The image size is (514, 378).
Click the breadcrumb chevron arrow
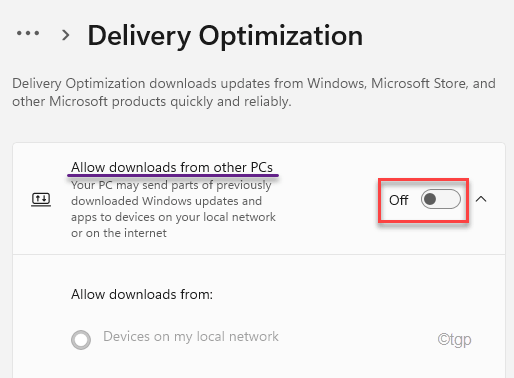(x=66, y=35)
